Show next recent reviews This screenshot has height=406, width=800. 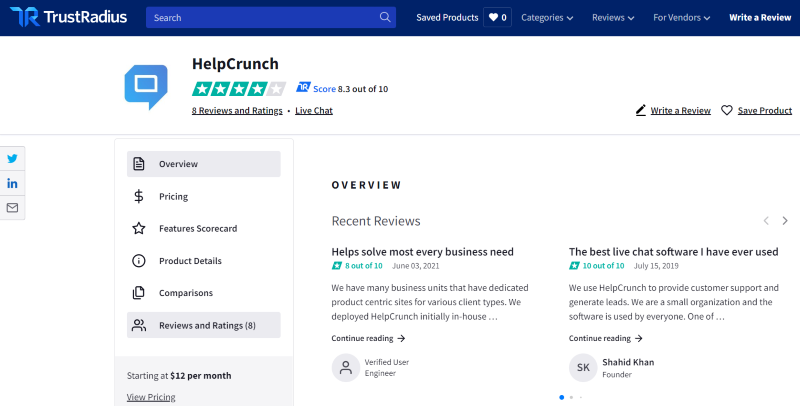pyautogui.click(x=785, y=221)
